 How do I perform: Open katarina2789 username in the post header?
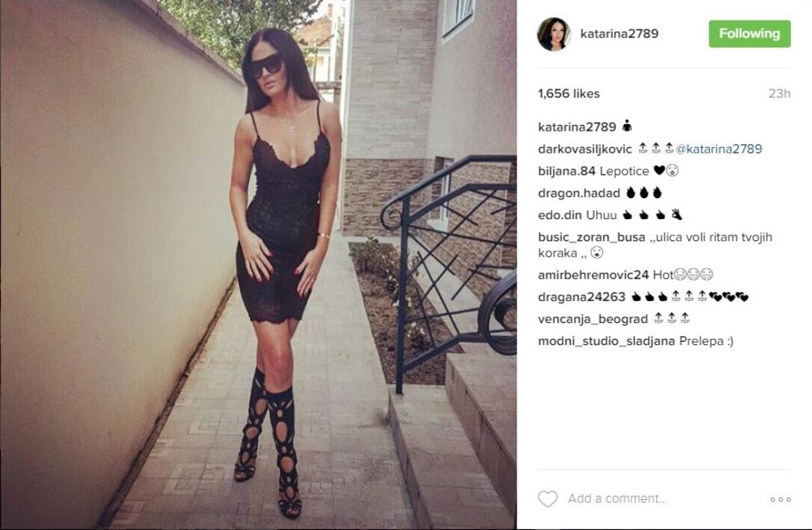620,33
